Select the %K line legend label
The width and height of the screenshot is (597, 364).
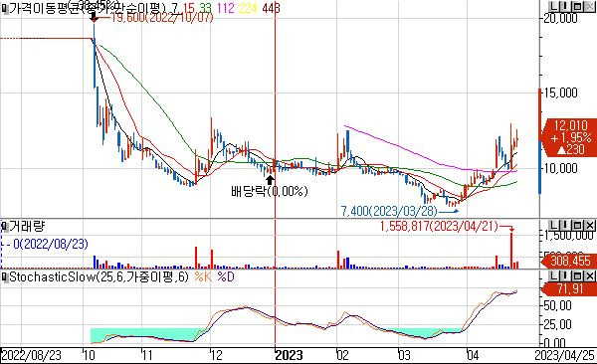coord(203,276)
